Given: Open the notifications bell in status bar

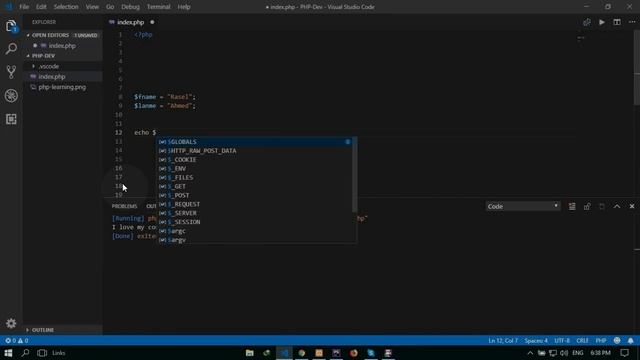Looking at the screenshot, I should (631, 340).
